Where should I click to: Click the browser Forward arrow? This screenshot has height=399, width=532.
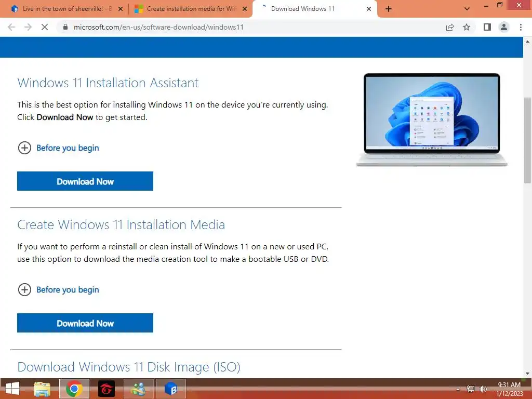pyautogui.click(x=28, y=27)
